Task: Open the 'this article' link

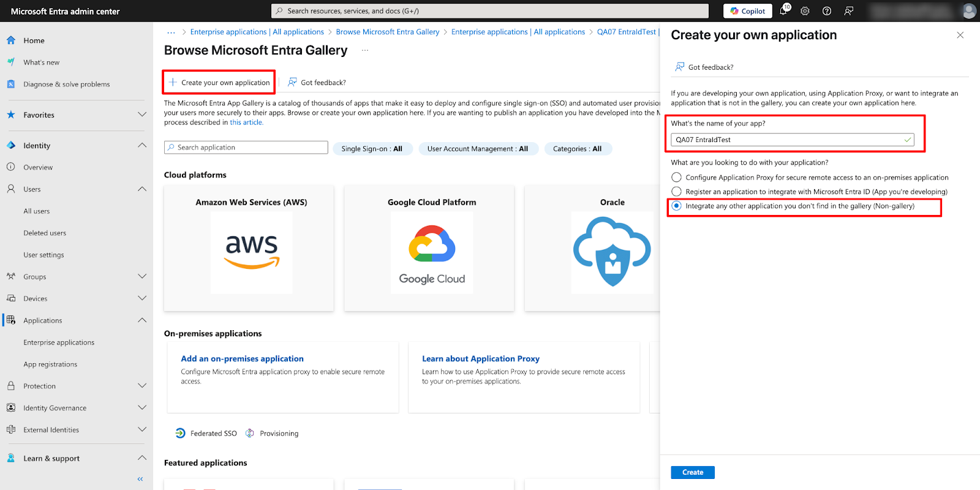Action: click(x=246, y=123)
